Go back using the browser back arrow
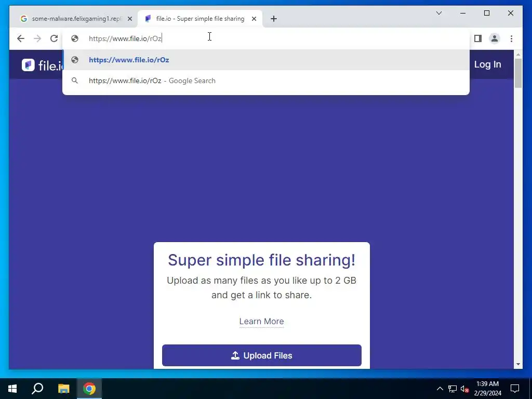 click(21, 38)
